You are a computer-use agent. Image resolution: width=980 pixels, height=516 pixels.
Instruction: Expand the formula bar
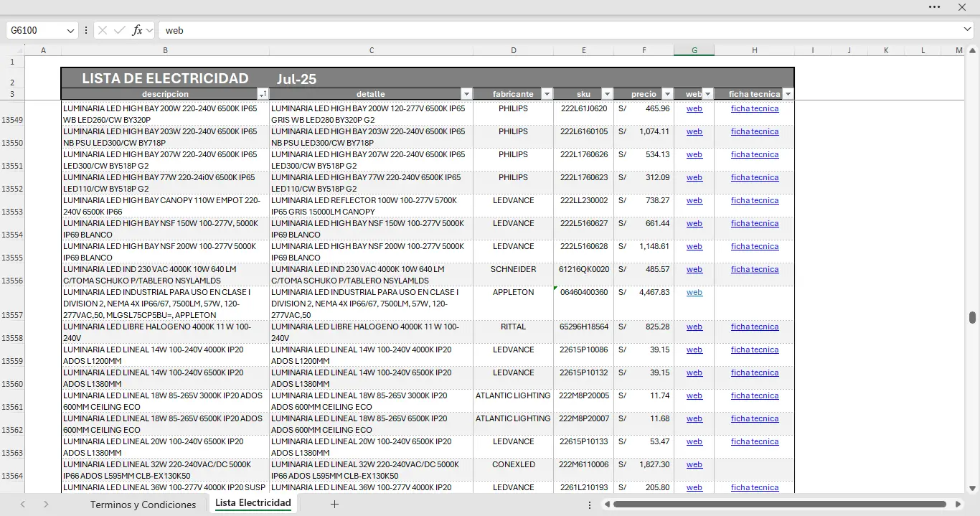click(x=967, y=30)
